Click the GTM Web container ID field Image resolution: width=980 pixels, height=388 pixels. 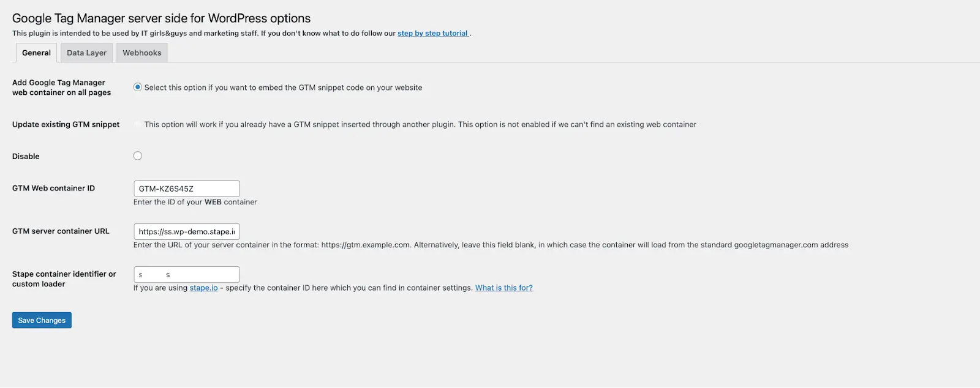(x=187, y=188)
